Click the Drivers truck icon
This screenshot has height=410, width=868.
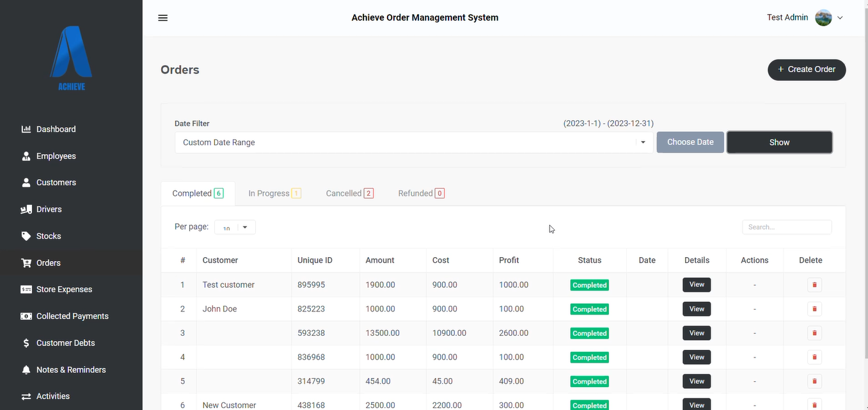[26, 210]
